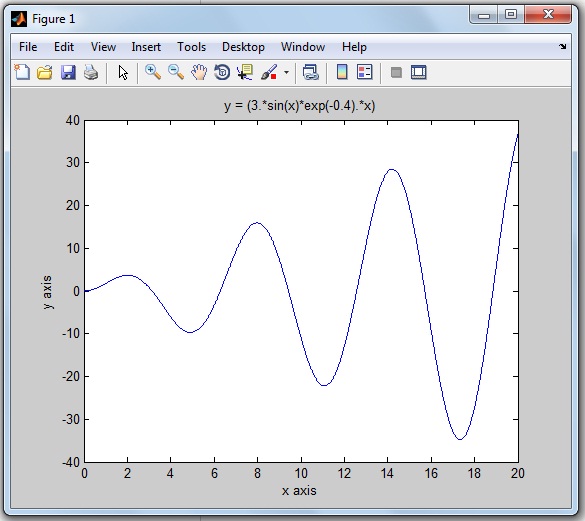Click the Link Plot icon
Viewport: 585px width, 521px height.
coord(310,72)
